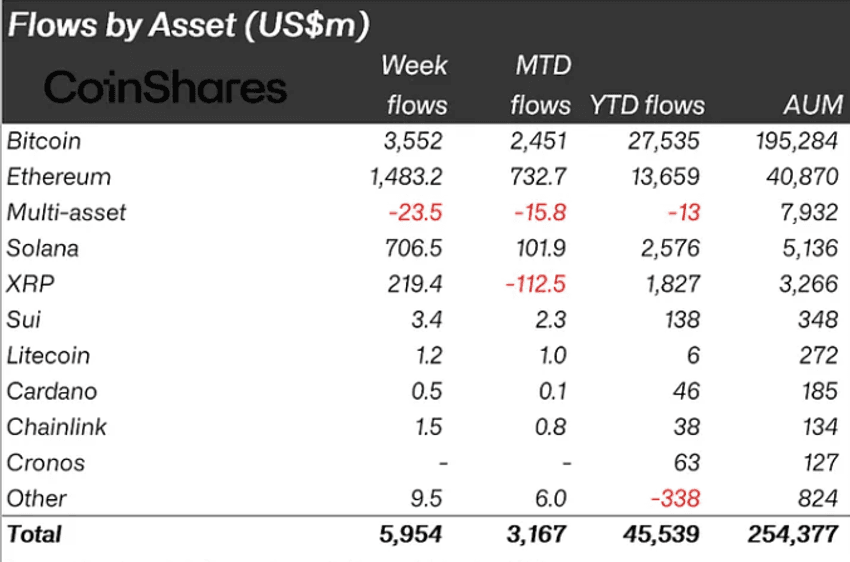This screenshot has height=562, width=850.
Task: Select the Cardano row label
Action: (x=51, y=391)
